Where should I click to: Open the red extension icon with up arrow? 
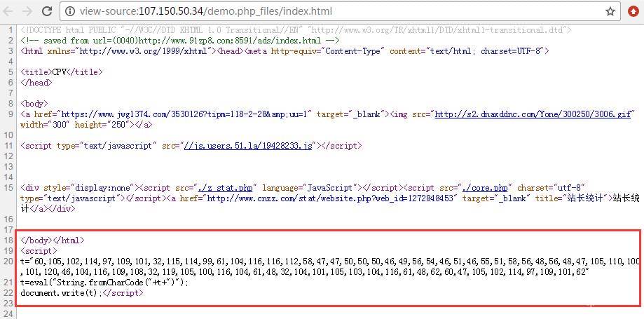[x=633, y=11]
